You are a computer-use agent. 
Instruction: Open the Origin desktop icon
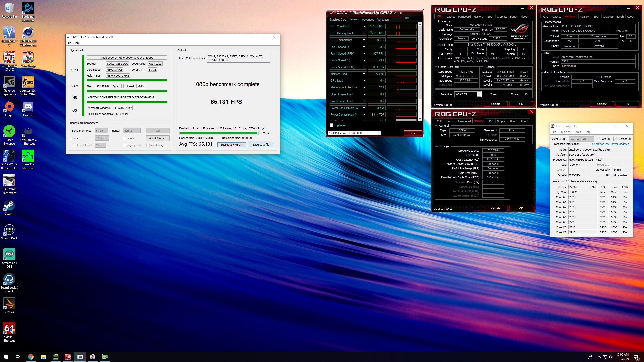point(9,109)
